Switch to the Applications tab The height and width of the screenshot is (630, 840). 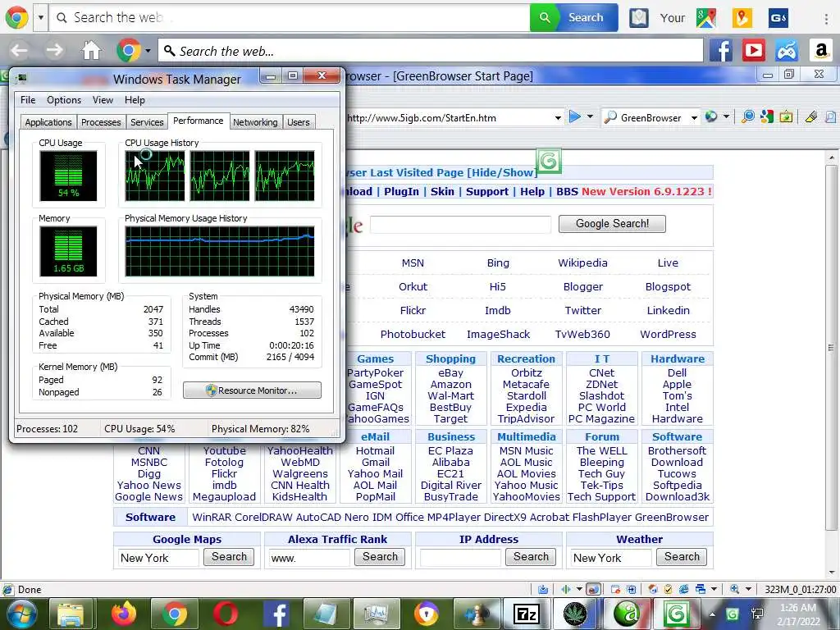coord(48,122)
